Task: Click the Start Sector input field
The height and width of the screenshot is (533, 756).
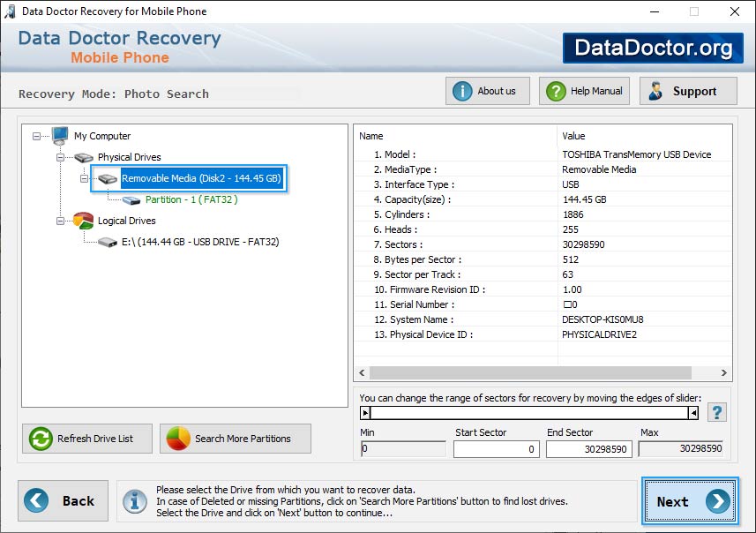Action: [496, 449]
